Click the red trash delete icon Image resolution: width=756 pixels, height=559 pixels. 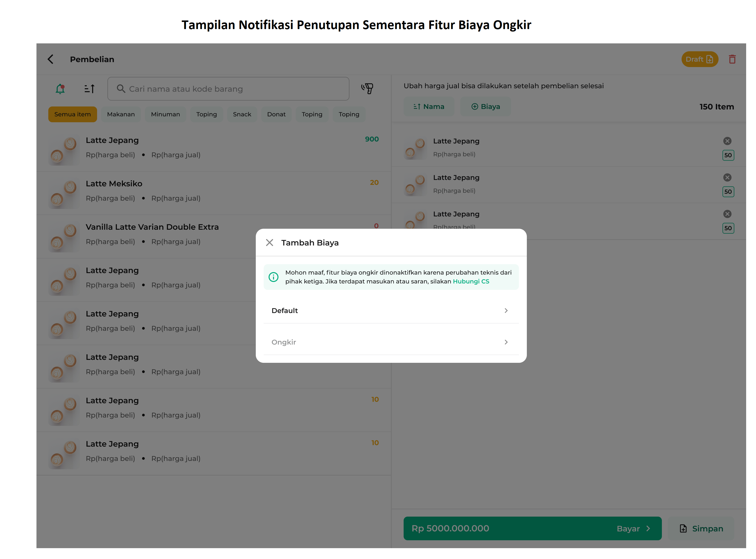pyautogui.click(x=732, y=59)
